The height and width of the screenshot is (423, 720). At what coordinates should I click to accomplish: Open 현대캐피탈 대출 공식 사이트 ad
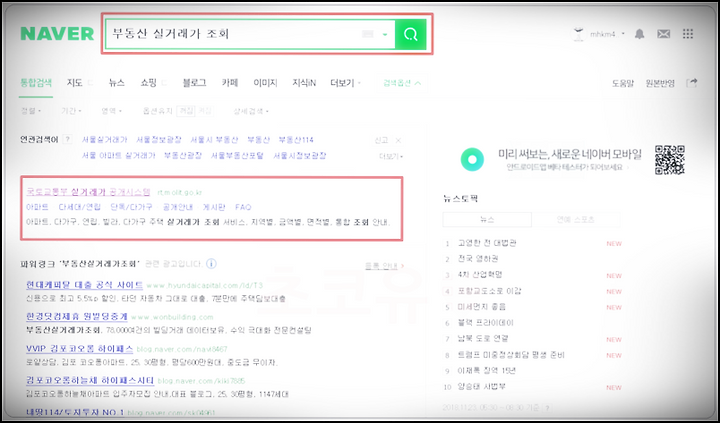pyautogui.click(x=84, y=285)
